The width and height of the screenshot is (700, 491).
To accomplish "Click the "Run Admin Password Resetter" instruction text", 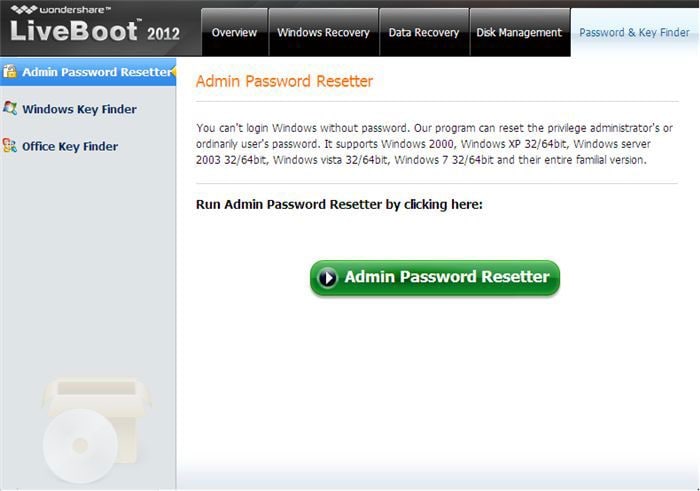I will click(340, 205).
